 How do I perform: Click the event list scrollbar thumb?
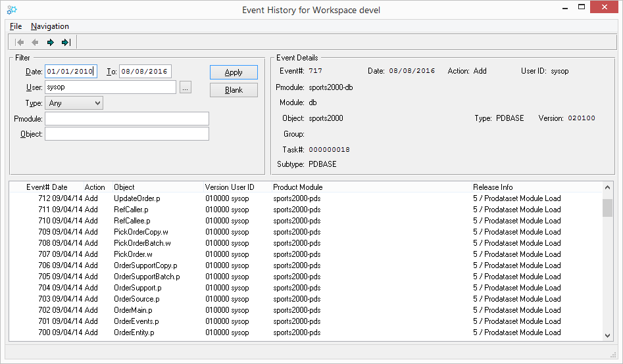(x=607, y=208)
